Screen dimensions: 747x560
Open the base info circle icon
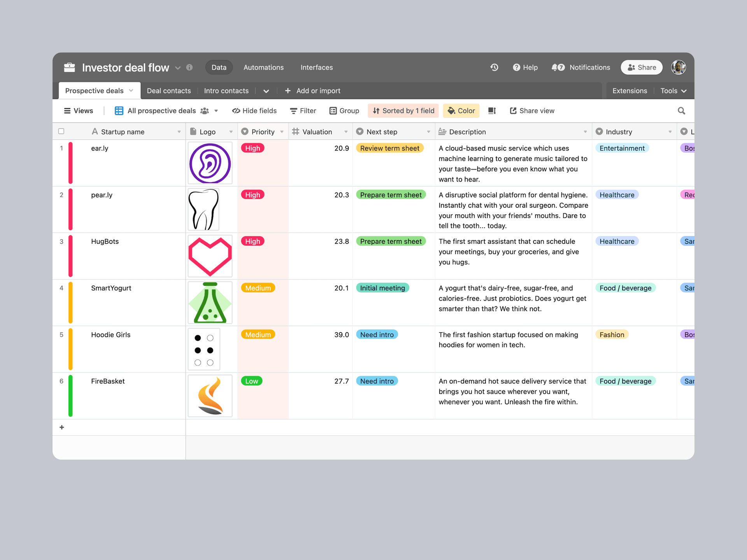[189, 67]
